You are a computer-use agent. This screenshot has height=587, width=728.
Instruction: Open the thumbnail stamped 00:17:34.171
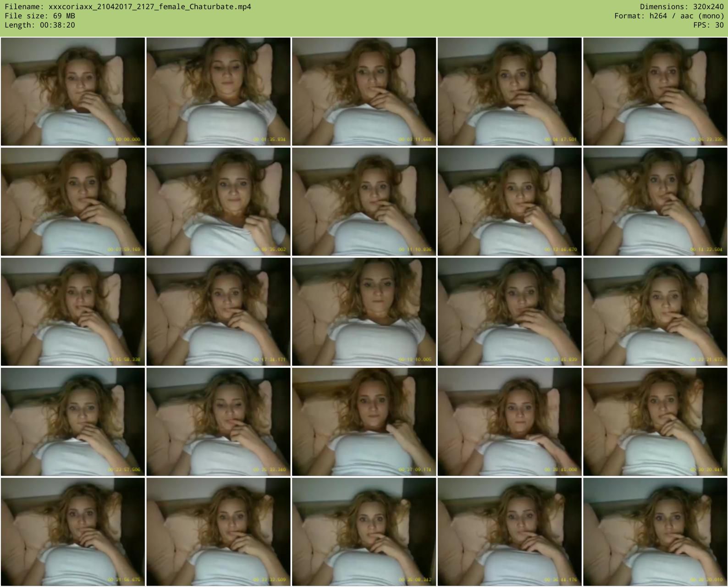pos(219,312)
